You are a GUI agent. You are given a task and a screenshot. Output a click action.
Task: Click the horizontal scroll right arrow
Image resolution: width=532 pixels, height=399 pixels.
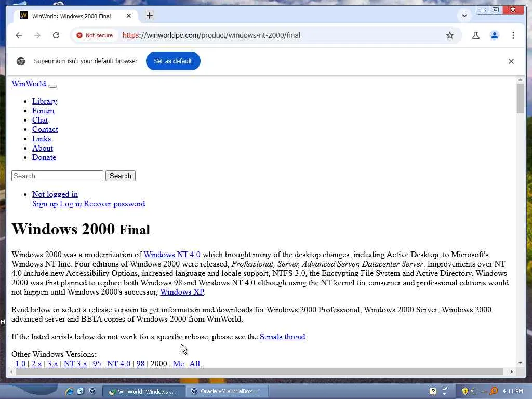pyautogui.click(x=512, y=371)
